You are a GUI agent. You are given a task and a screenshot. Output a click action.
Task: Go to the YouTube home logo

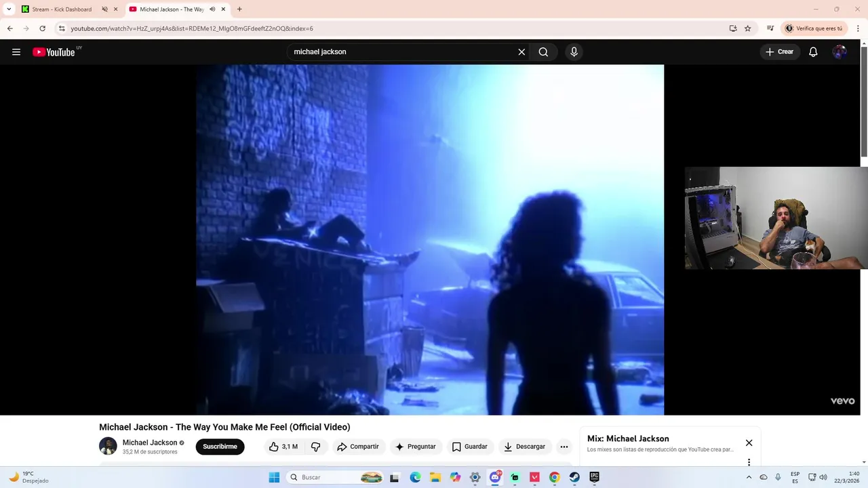[x=54, y=52]
